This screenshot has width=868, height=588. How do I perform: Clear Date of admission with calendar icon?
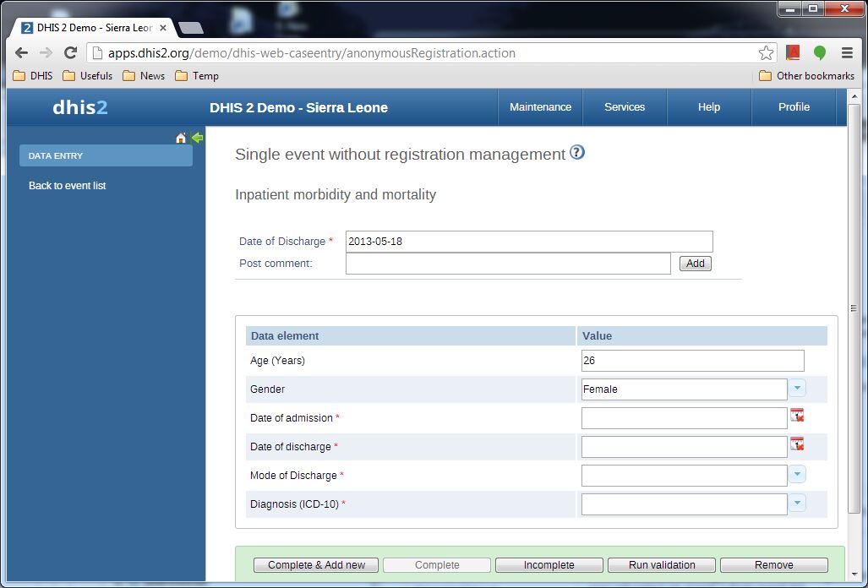pyautogui.click(x=797, y=415)
